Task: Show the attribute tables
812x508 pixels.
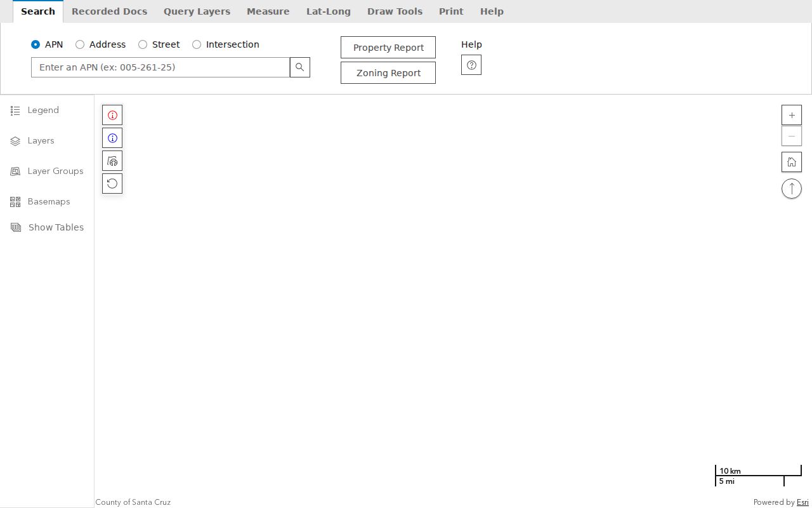Action: pyautogui.click(x=47, y=227)
